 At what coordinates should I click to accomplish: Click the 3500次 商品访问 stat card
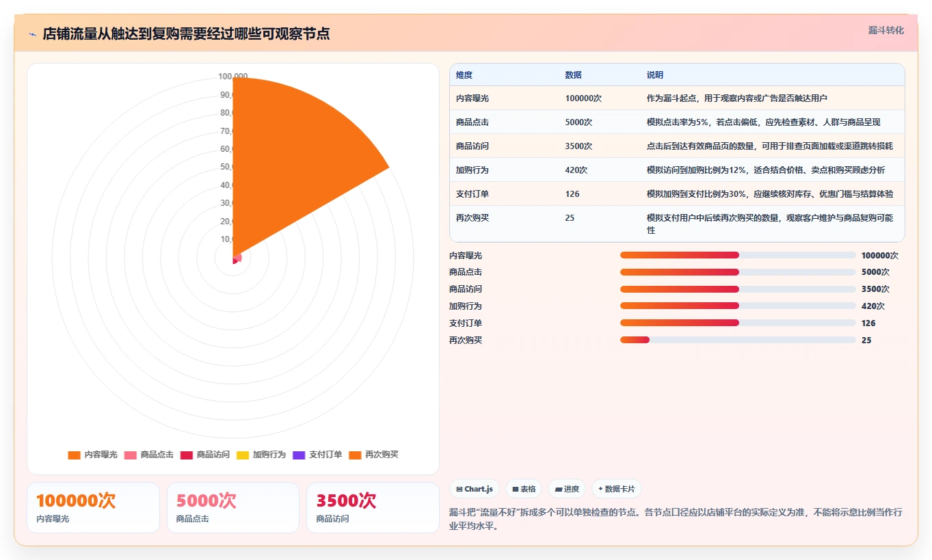point(373,507)
